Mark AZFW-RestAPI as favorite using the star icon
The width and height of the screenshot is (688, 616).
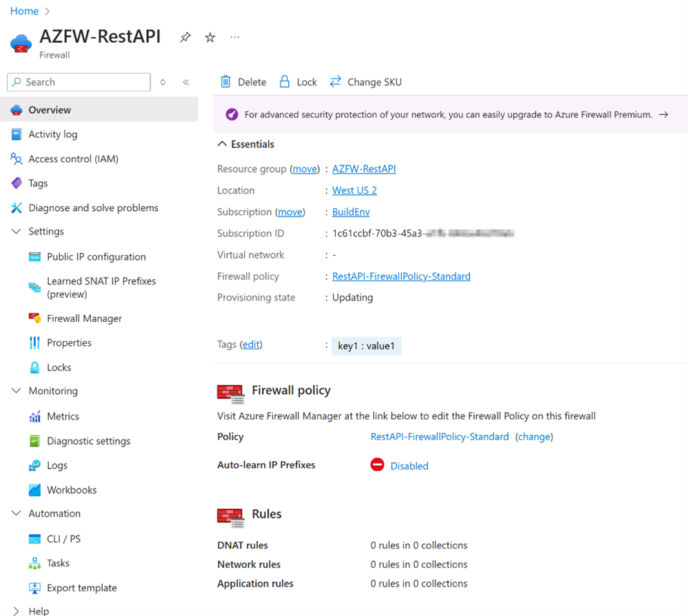point(210,37)
